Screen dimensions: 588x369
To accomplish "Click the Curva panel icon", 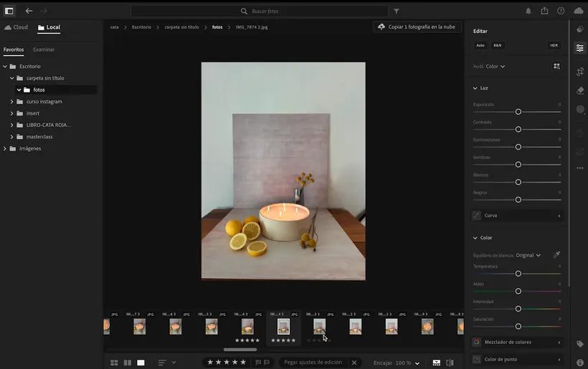I will pos(476,216).
